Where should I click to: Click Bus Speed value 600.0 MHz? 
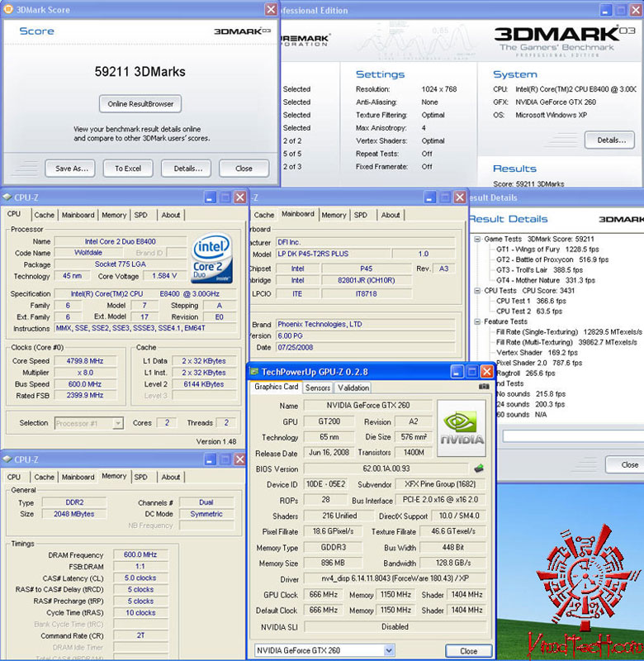[x=86, y=384]
